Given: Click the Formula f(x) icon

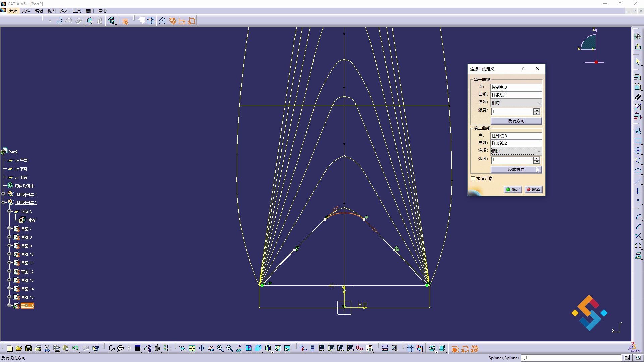Looking at the screenshot, I should pyautogui.click(x=111, y=349).
